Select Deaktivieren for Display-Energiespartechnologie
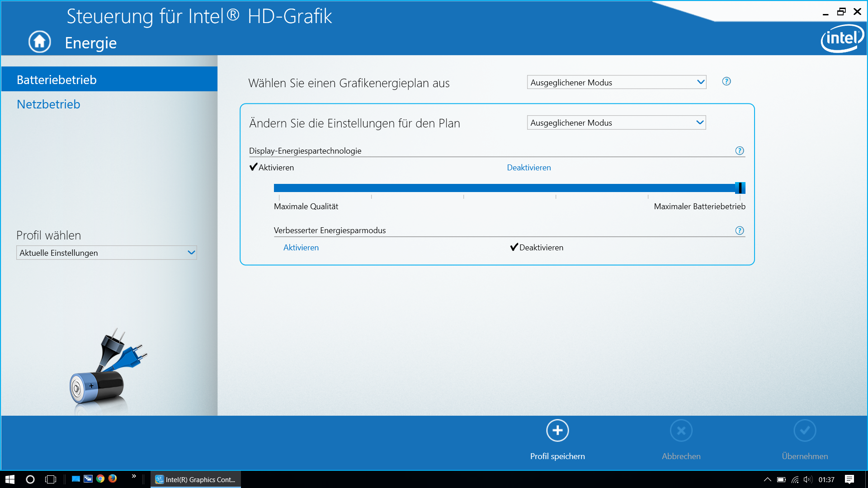This screenshot has height=488, width=868. (528, 168)
